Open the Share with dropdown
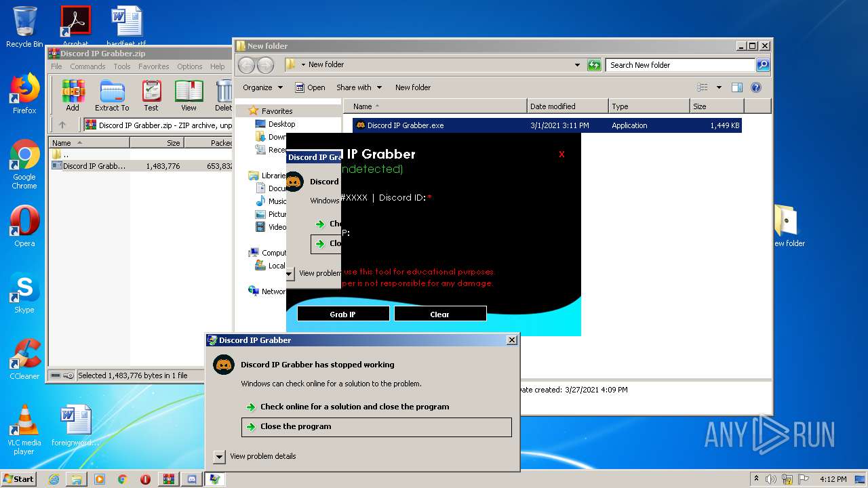Viewport: 868px width, 488px height. (359, 87)
